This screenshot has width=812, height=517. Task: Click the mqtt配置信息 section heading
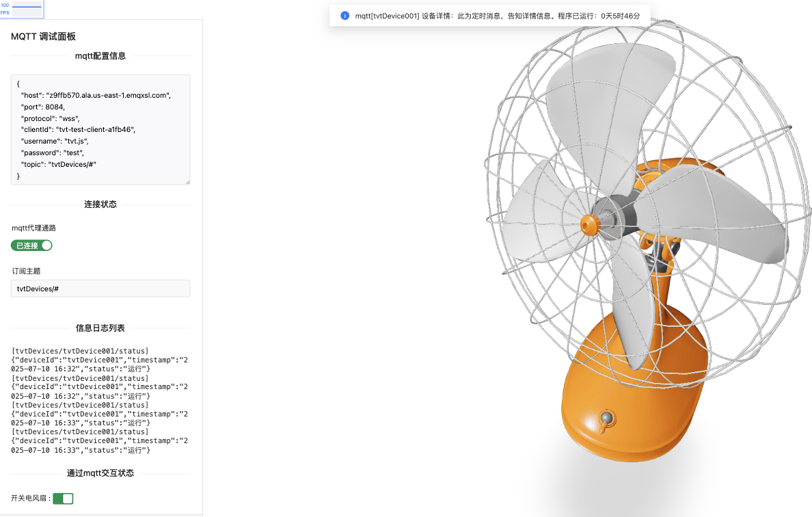tap(100, 56)
